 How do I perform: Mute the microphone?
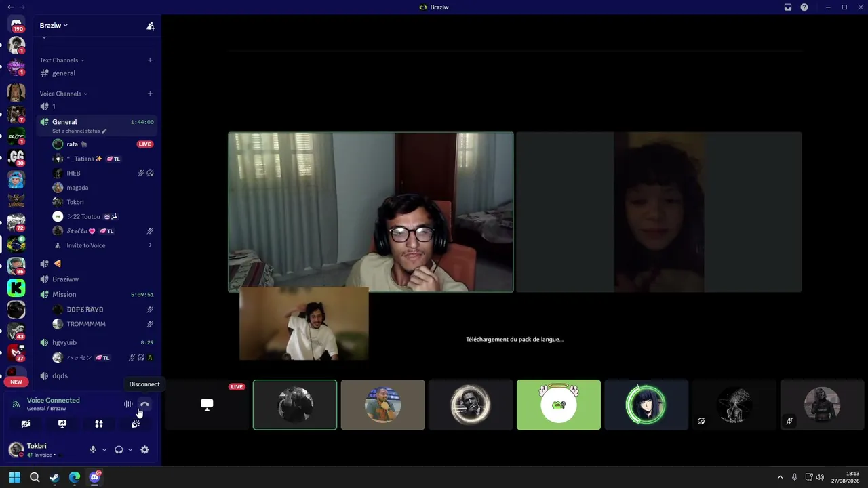pyautogui.click(x=94, y=449)
